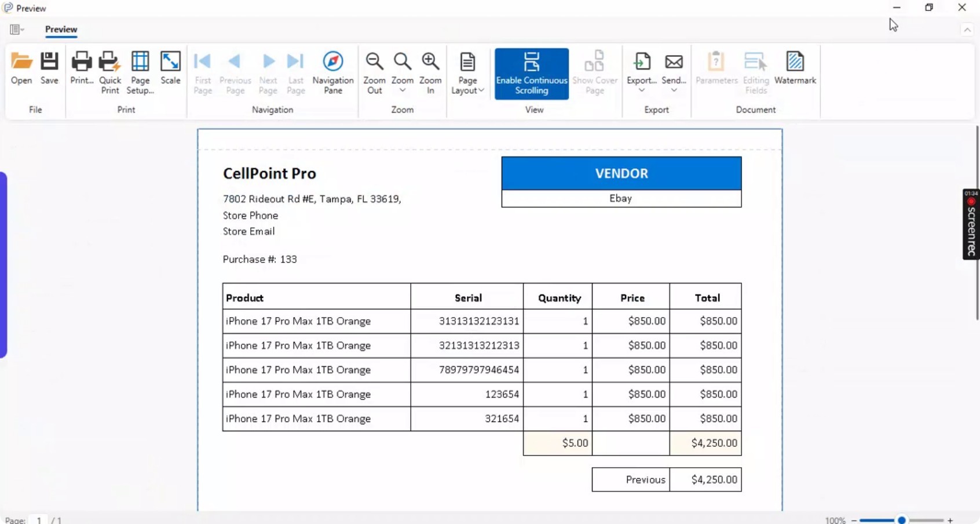Add a Watermark to the document

pyautogui.click(x=795, y=68)
